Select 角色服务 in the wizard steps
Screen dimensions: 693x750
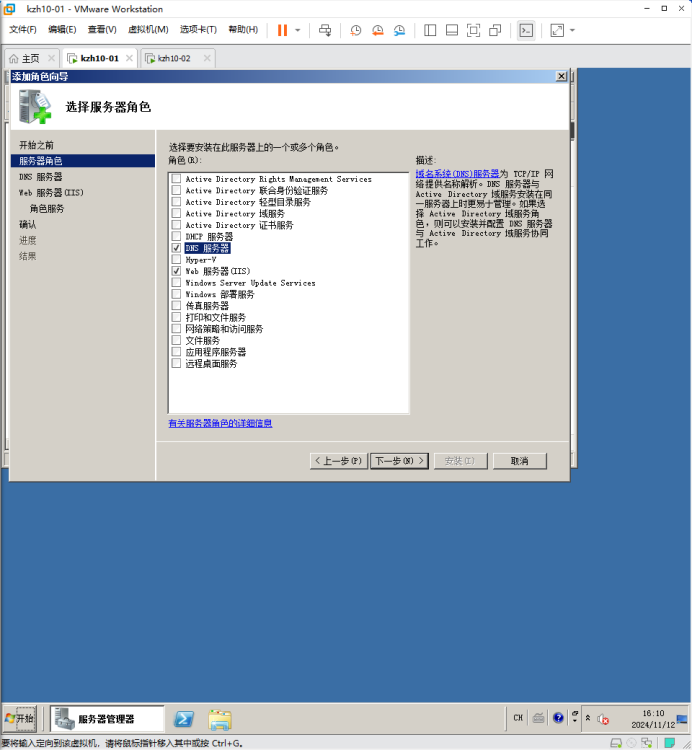tap(46, 209)
